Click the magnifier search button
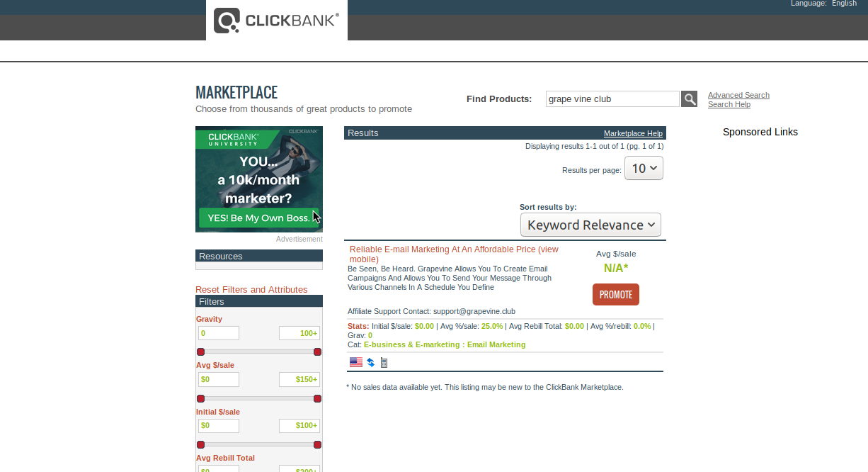The height and width of the screenshot is (472, 868). tap(689, 99)
